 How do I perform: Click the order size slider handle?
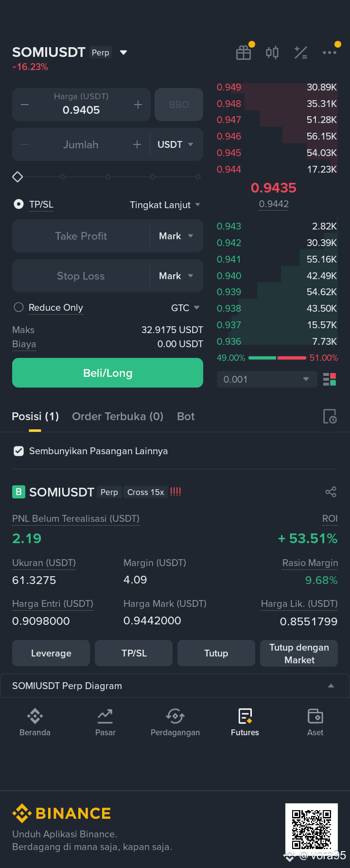click(x=17, y=177)
